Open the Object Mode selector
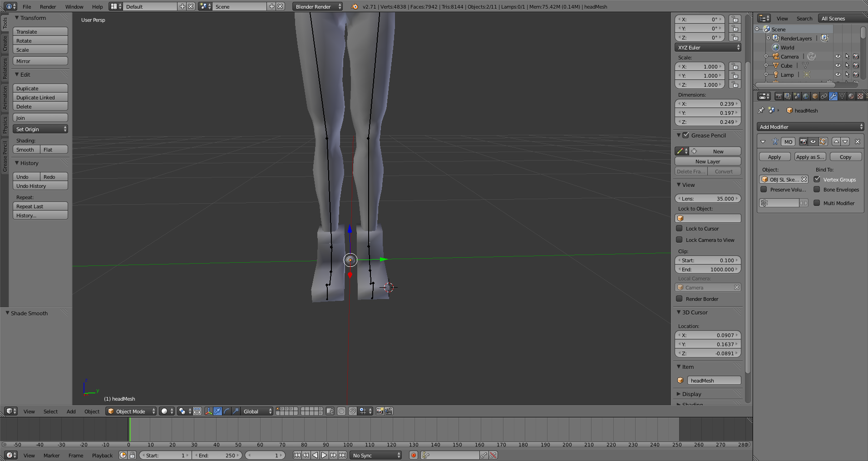Image resolution: width=868 pixels, height=461 pixels. 131,411
